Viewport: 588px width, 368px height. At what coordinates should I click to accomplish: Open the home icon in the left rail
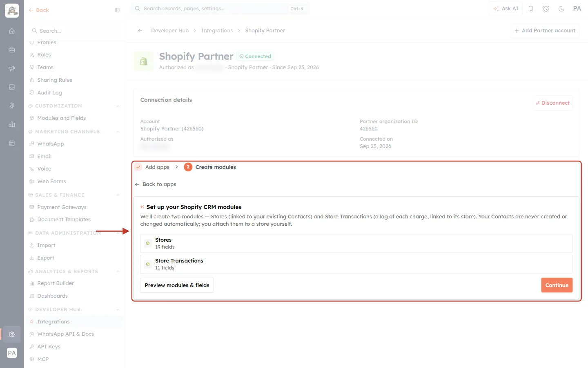[x=12, y=31]
